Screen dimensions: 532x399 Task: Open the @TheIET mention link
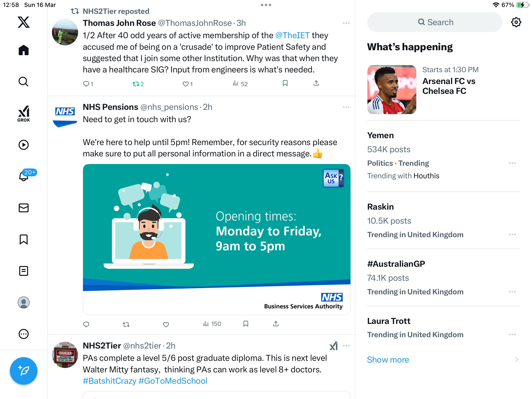292,35
